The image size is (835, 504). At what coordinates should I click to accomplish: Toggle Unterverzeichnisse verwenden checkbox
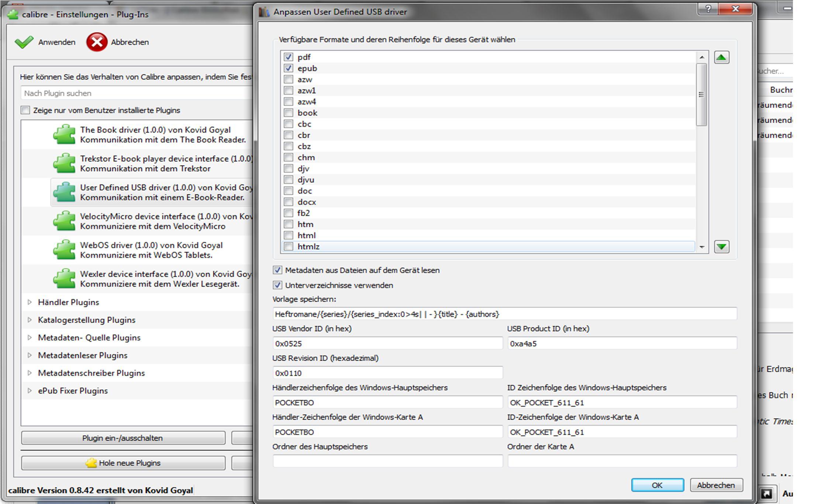coord(277,285)
